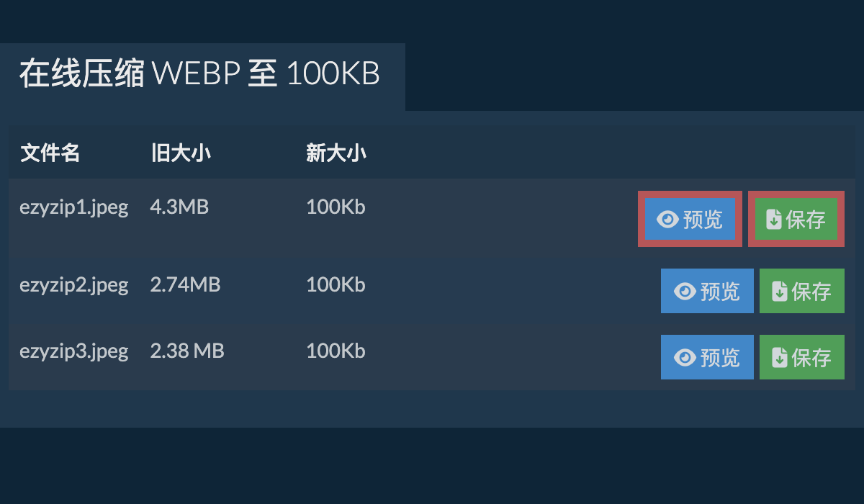
Task: Save ezyzip1.jpeg using the 保存 button
Action: [796, 220]
